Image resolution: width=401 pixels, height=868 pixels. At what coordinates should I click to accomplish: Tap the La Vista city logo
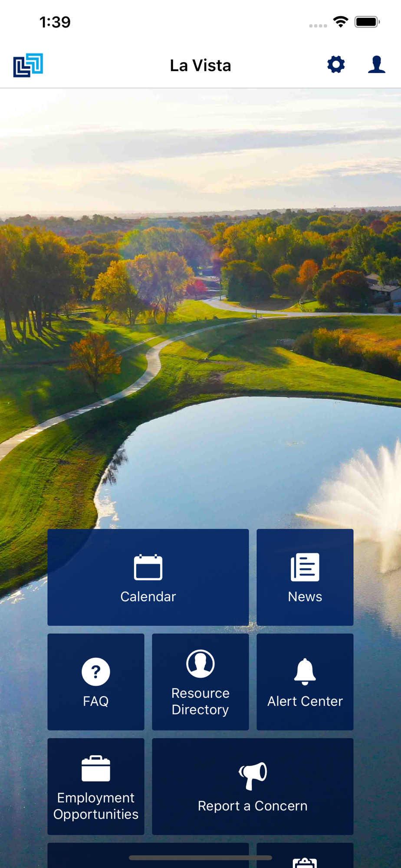pyautogui.click(x=28, y=65)
